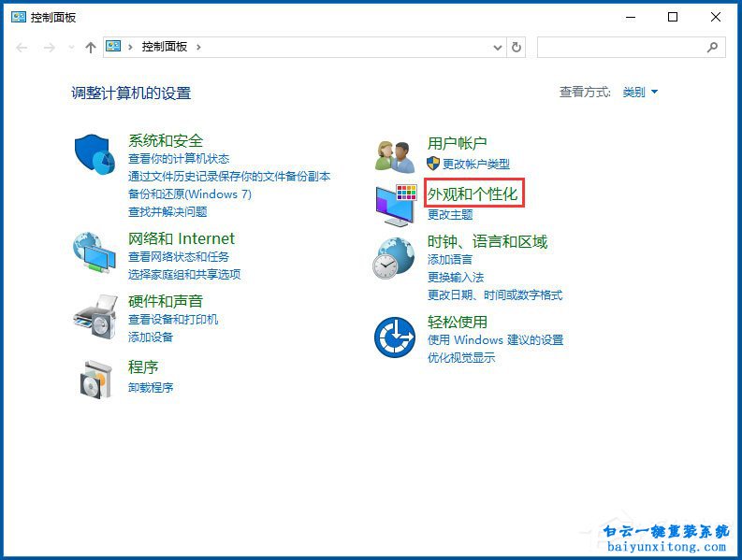Open 网络和 Internet category
The image size is (742, 560).
[x=182, y=238]
